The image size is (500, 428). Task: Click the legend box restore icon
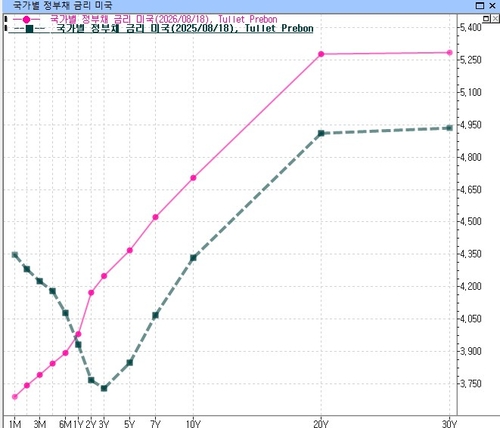point(486,19)
